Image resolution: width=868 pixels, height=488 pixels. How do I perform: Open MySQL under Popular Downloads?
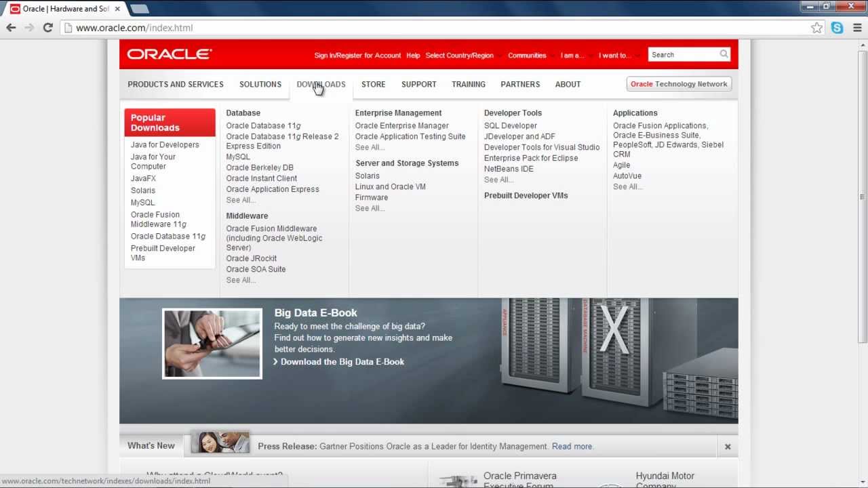[143, 202]
